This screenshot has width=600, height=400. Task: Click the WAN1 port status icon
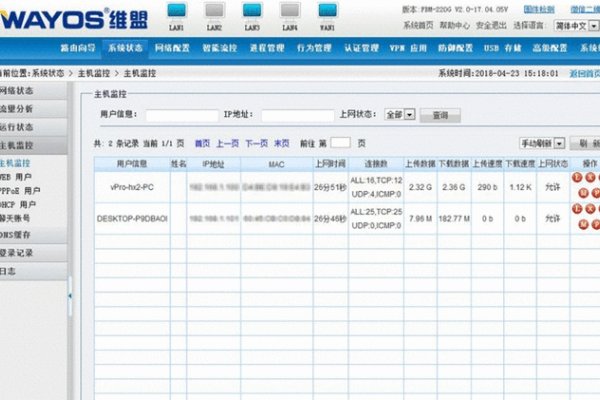327,10
